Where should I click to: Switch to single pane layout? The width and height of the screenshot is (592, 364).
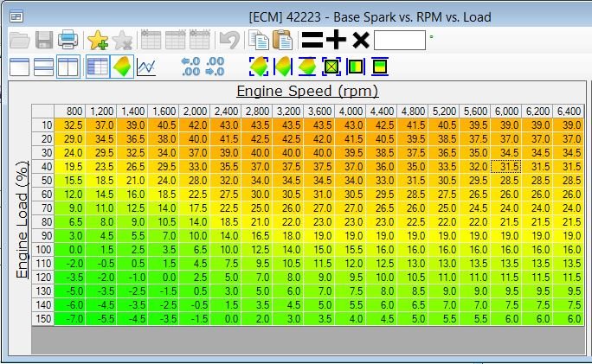pyautogui.click(x=19, y=67)
